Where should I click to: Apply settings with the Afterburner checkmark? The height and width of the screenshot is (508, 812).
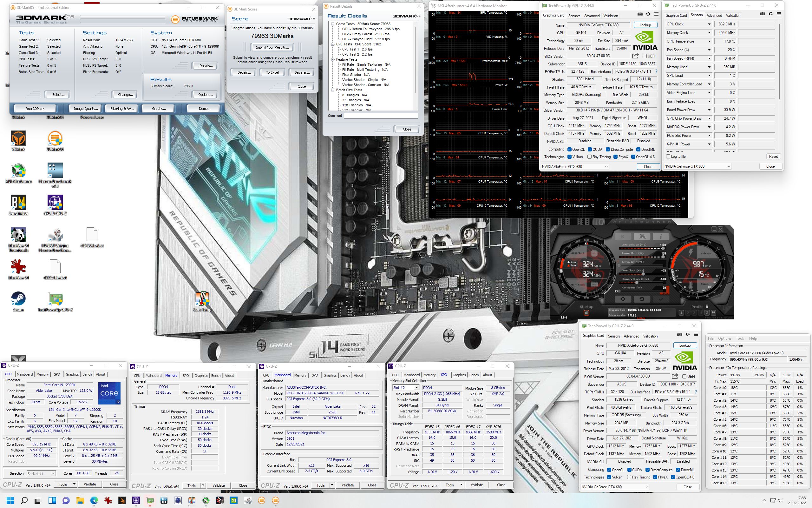[661, 299]
